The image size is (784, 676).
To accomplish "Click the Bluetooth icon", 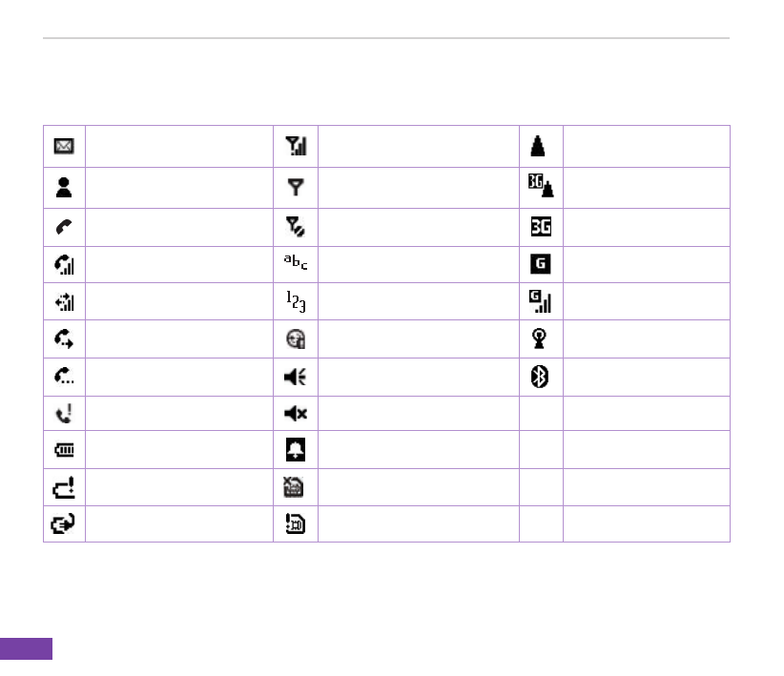I will point(542,378).
